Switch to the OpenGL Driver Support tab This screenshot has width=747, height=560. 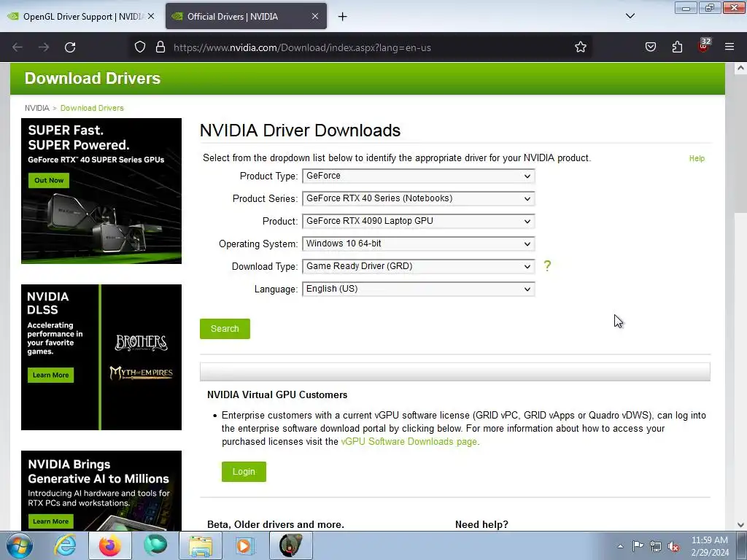pyautogui.click(x=81, y=17)
